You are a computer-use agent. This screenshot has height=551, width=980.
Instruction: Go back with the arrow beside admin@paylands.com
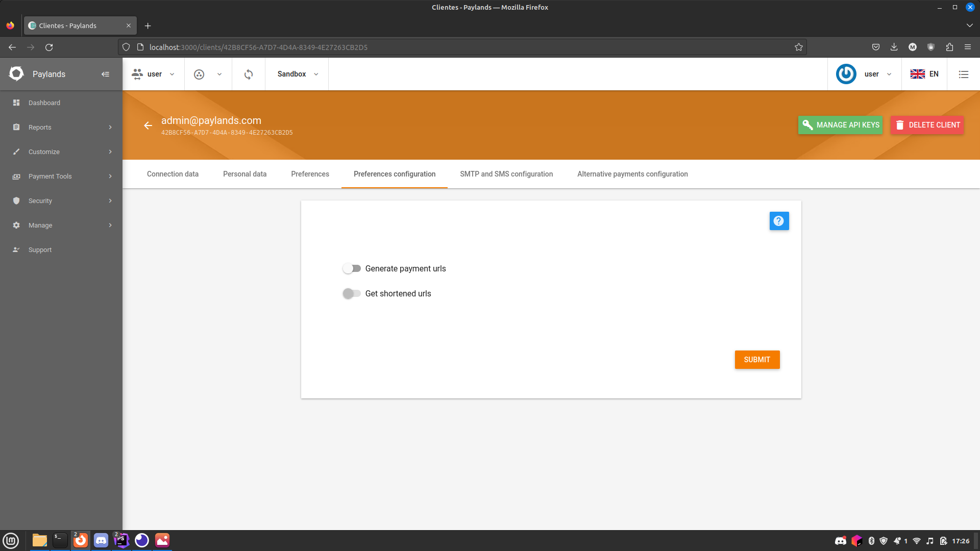pos(148,126)
